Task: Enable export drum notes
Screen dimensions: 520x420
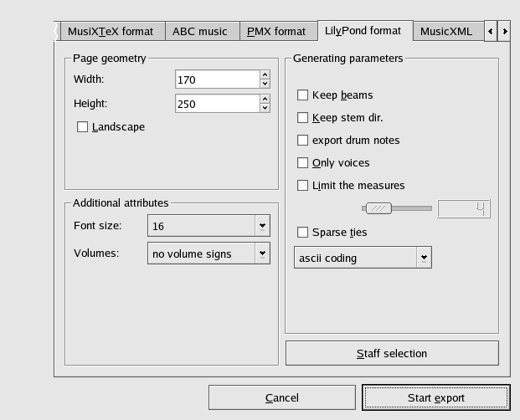Action: point(303,141)
